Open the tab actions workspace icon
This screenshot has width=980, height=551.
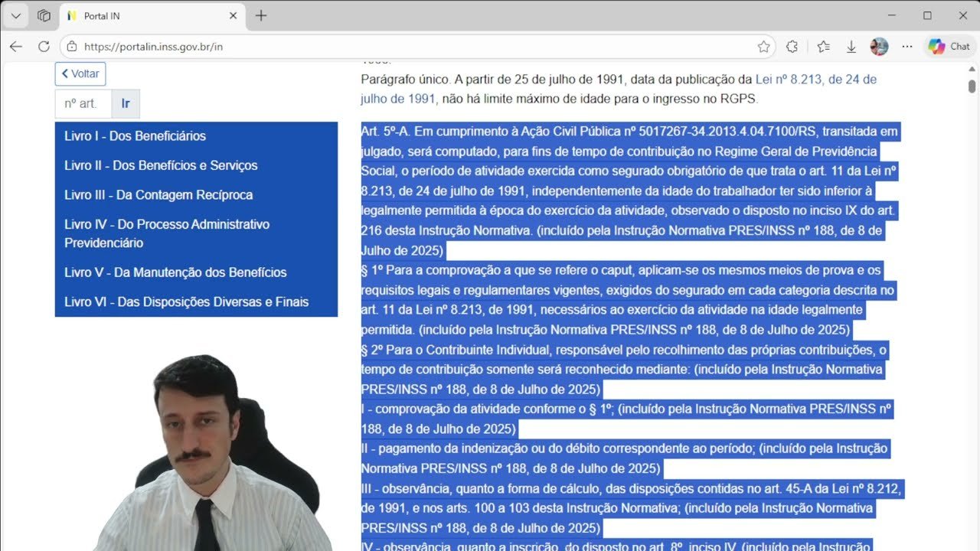44,15
